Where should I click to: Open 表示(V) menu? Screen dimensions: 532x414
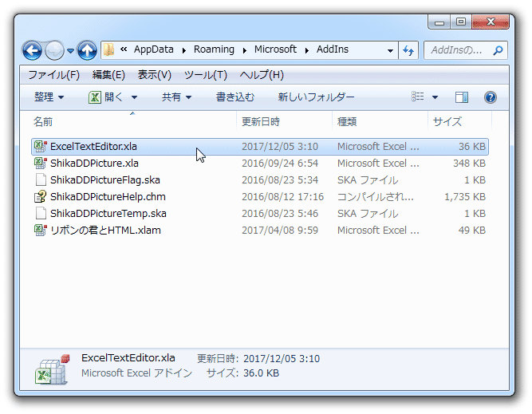pos(155,75)
